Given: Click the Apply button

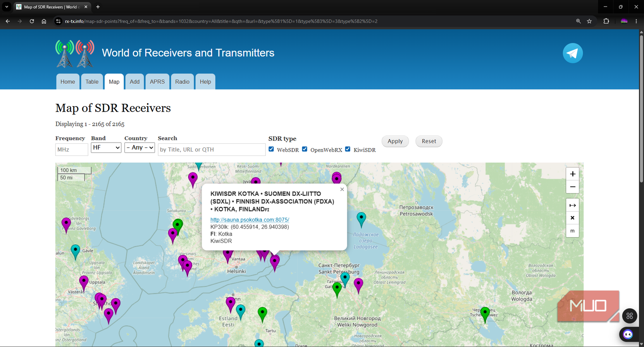Looking at the screenshot, I should coord(395,141).
